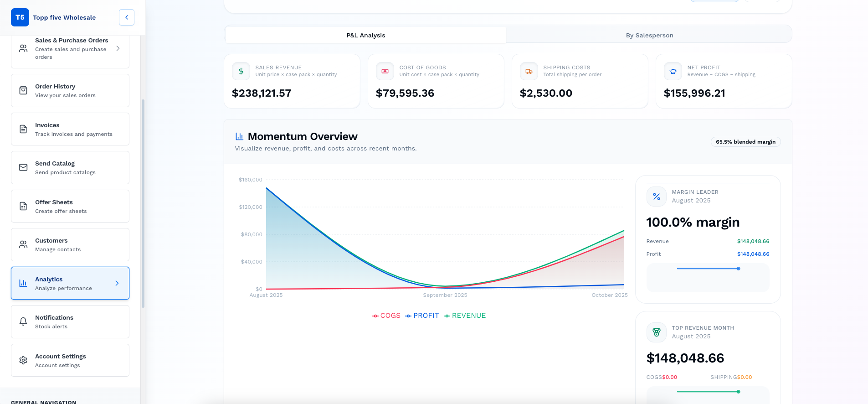Toggle the PROFIT series in chart legend

(422, 316)
